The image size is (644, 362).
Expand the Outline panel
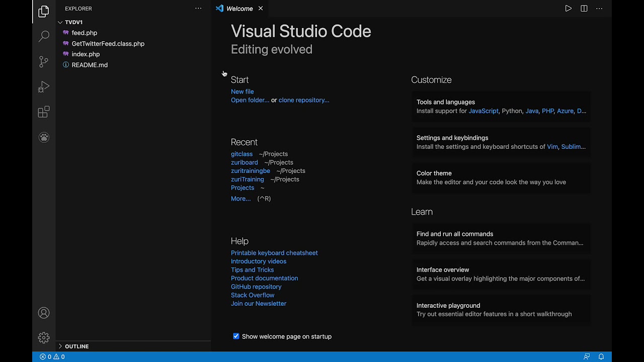pyautogui.click(x=76, y=346)
